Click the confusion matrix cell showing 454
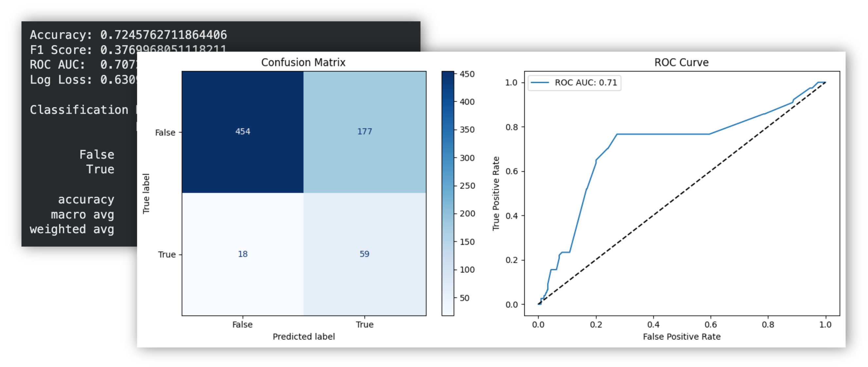Image resolution: width=868 pixels, height=367 pixels. pos(243,131)
